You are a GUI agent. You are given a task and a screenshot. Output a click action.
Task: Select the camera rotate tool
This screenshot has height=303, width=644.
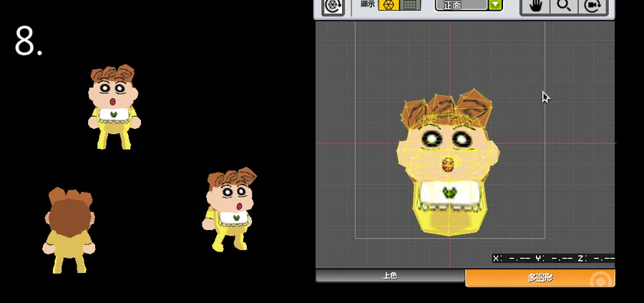[592, 6]
